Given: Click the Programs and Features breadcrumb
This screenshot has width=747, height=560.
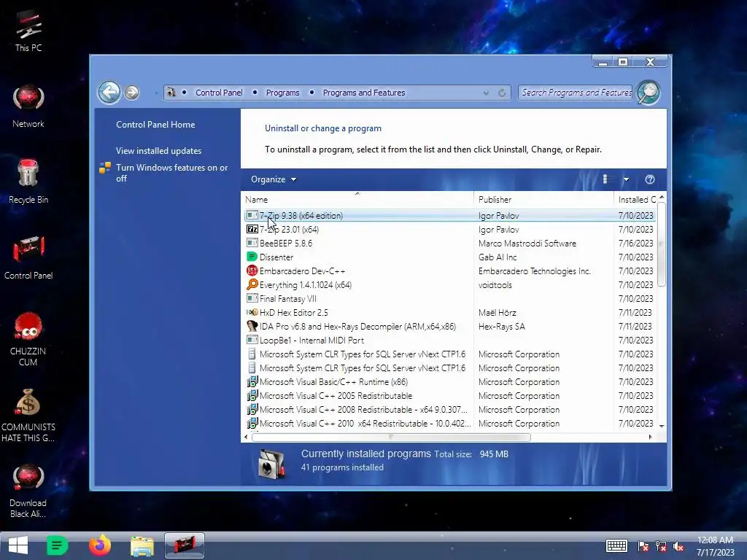Looking at the screenshot, I should pos(364,93).
